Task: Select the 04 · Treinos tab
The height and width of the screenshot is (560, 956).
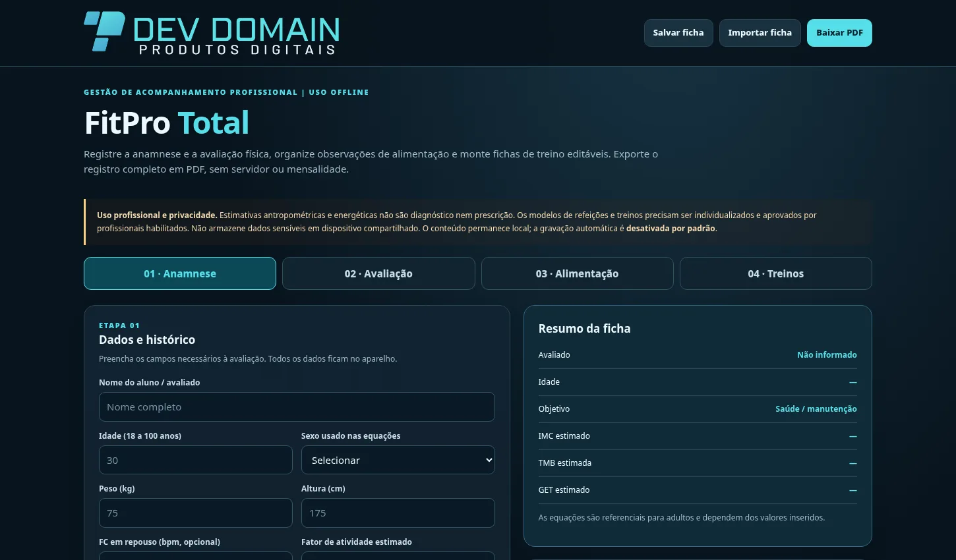Action: (776, 273)
